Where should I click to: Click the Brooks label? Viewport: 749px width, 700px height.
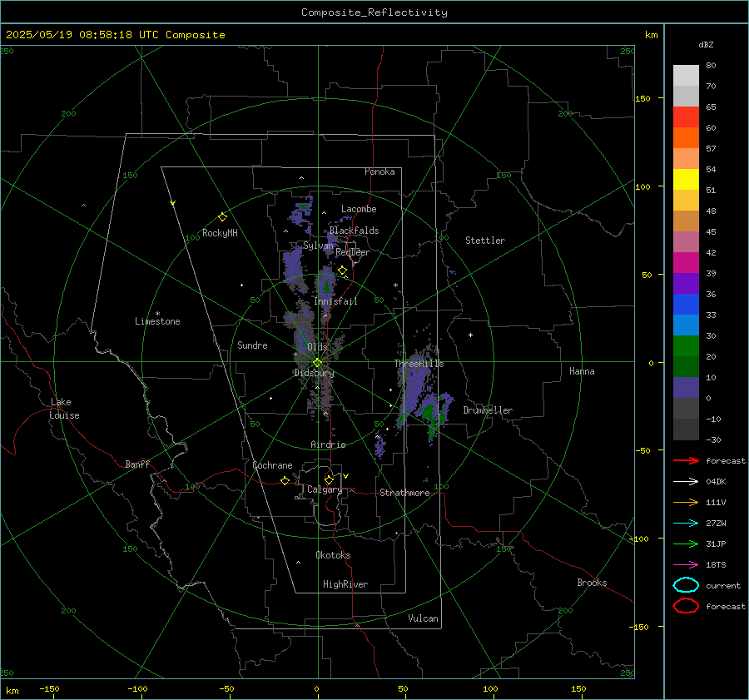coord(592,583)
